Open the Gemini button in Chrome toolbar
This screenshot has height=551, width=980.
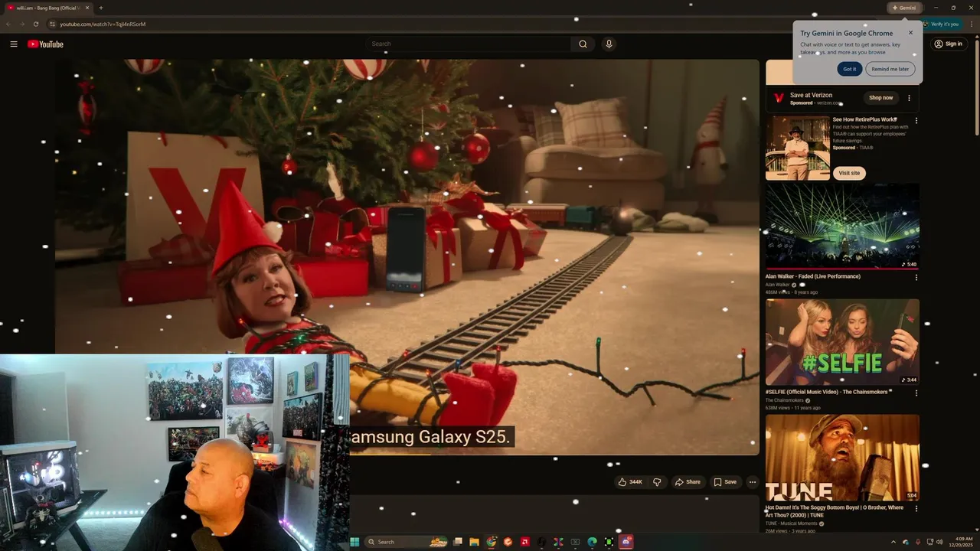click(904, 8)
